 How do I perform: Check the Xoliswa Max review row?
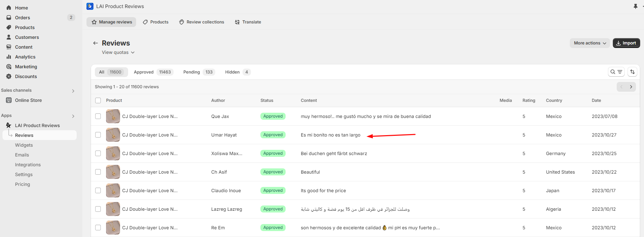(x=98, y=153)
